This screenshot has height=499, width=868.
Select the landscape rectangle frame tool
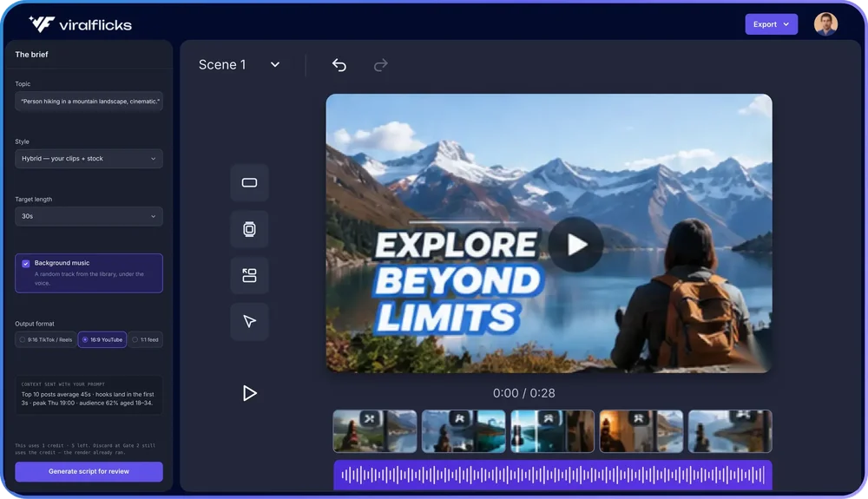tap(250, 182)
